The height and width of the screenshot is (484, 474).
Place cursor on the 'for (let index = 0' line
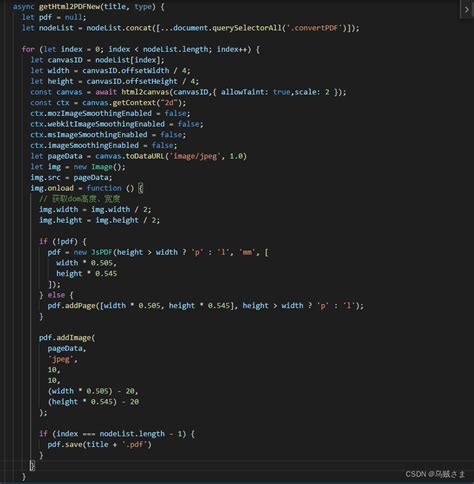tap(141, 49)
